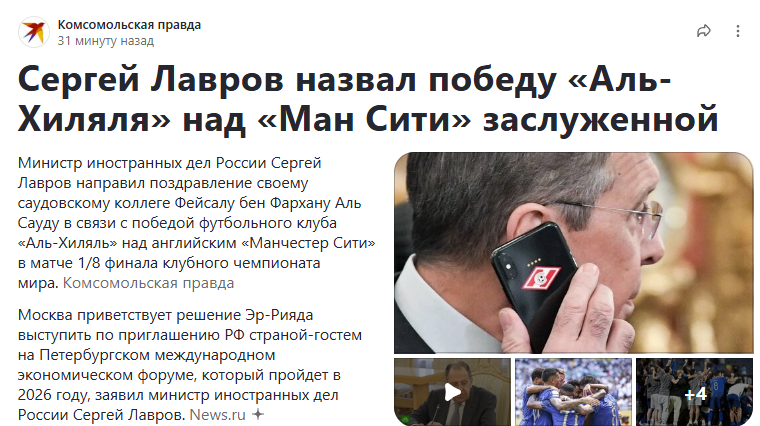
Task: Select the paragraph starting «Министр иностранных дел»
Action: coord(196,222)
